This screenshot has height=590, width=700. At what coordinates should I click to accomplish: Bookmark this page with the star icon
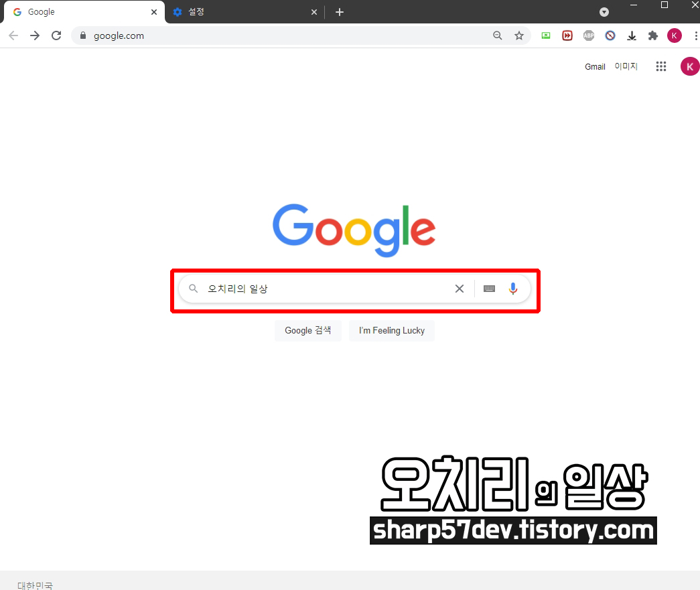pyautogui.click(x=518, y=35)
